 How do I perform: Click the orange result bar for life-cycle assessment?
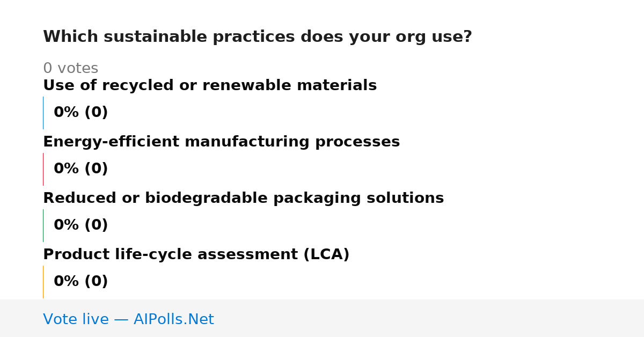coord(43,282)
